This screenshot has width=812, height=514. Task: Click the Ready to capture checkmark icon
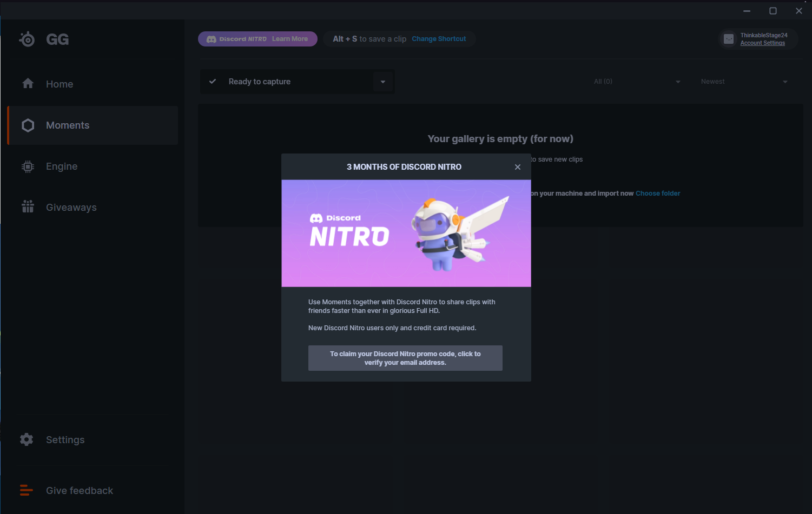click(213, 82)
